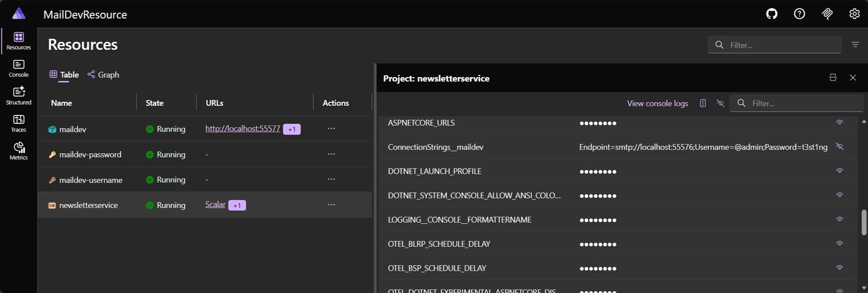Reveal ASPNETCORE_URLS value
868x293 pixels.
[x=839, y=122]
